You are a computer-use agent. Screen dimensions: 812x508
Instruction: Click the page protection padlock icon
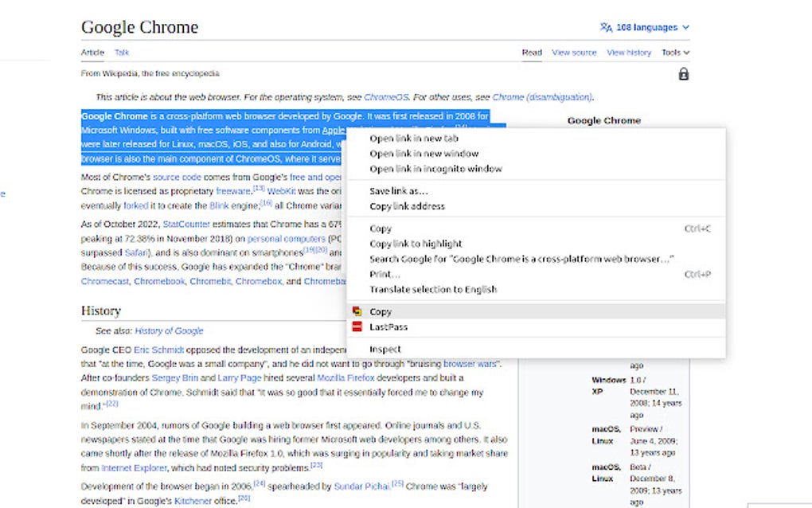(x=683, y=73)
